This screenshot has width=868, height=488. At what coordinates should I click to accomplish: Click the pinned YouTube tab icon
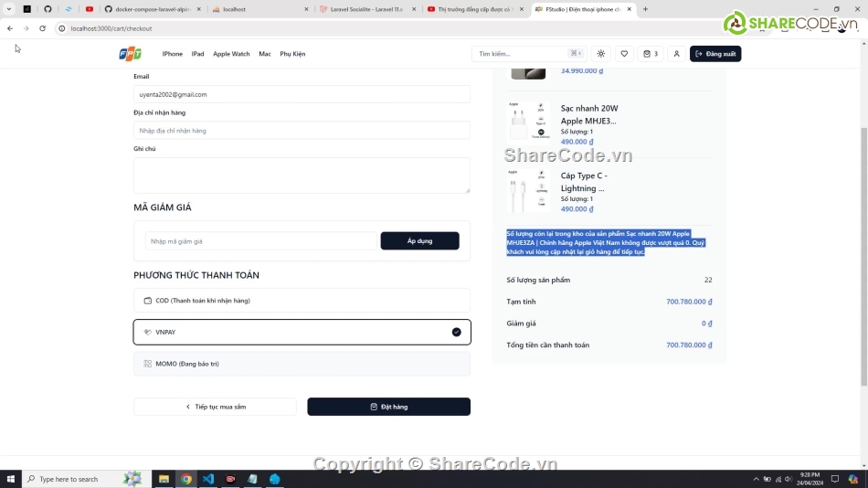coord(90,9)
